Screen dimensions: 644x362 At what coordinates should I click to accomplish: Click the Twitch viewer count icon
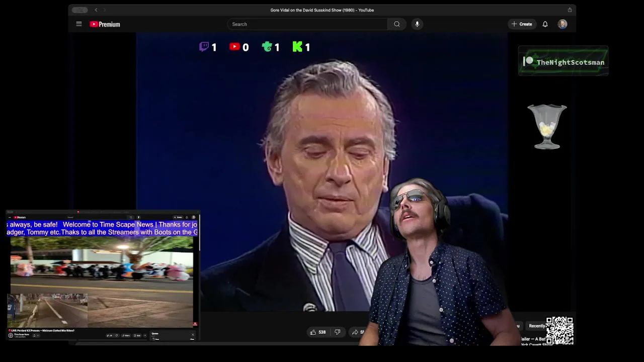(204, 47)
